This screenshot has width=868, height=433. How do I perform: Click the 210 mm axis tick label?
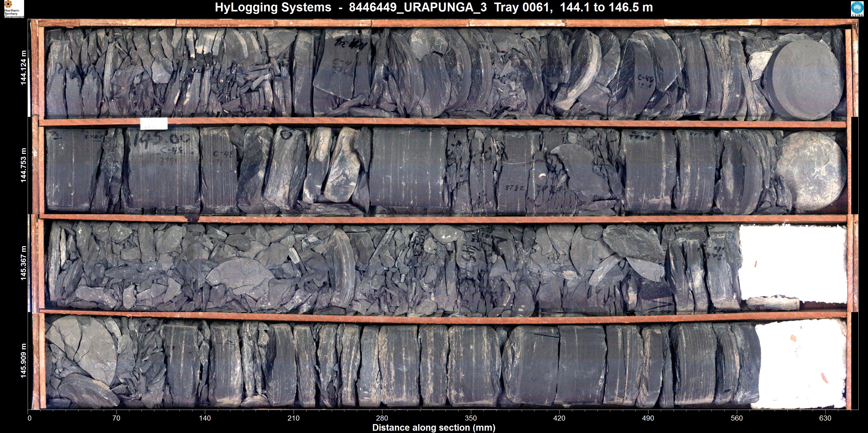(293, 418)
